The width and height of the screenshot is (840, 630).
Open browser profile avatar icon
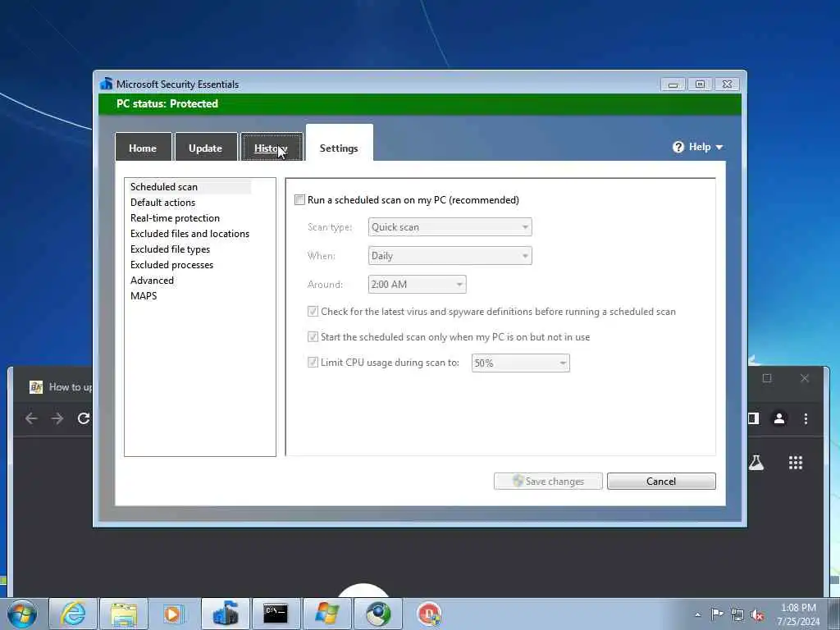[x=779, y=418]
